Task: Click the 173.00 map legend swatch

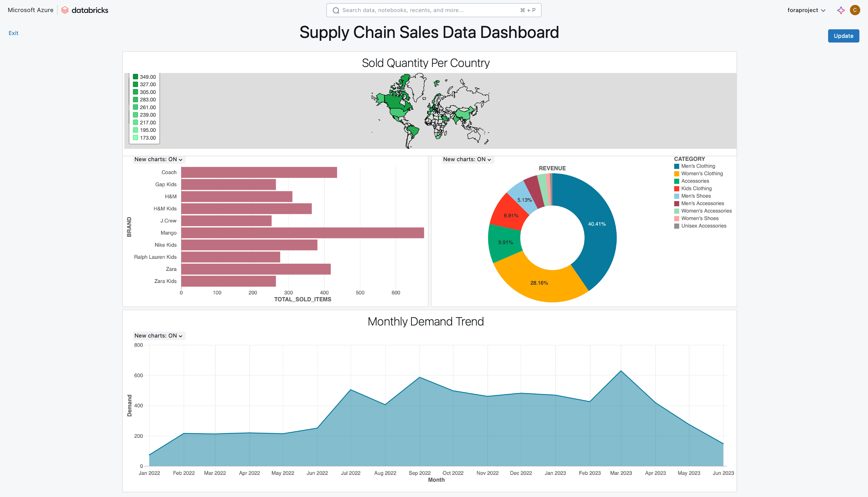Action: point(135,138)
